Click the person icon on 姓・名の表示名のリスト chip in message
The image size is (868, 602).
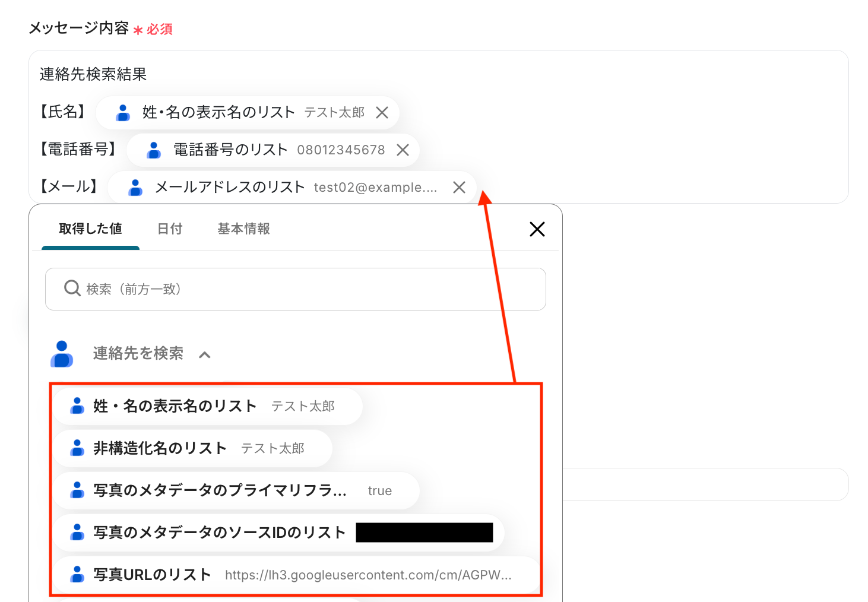(123, 113)
